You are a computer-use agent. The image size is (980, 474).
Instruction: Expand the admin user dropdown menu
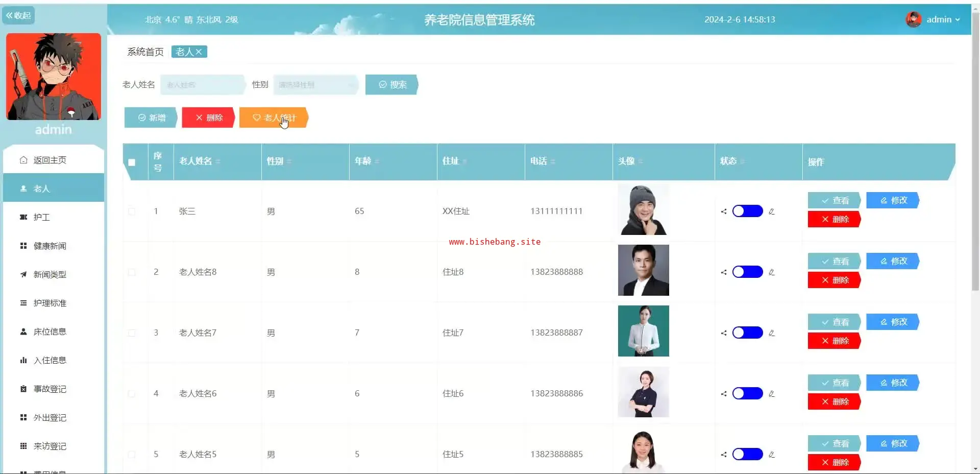click(943, 19)
